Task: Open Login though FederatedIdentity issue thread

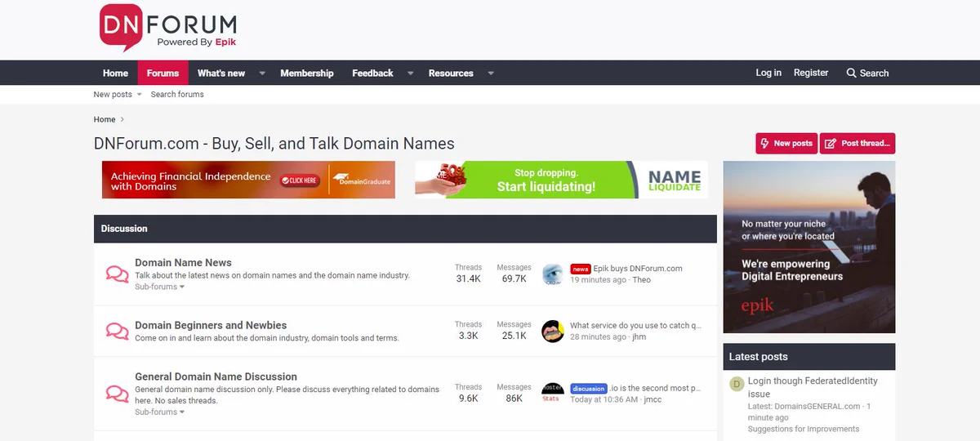Action: coord(813,387)
